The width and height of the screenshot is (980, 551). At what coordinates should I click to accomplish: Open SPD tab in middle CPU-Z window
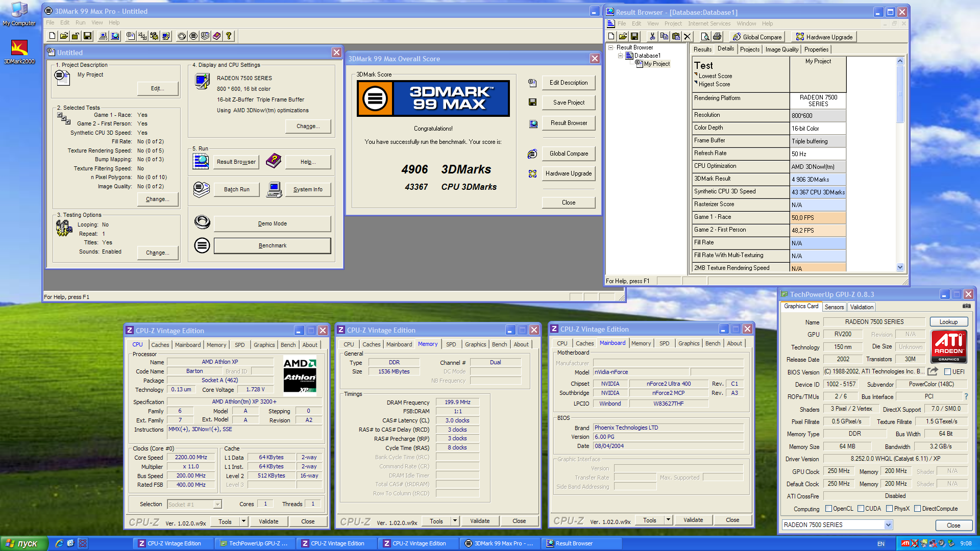tap(451, 344)
